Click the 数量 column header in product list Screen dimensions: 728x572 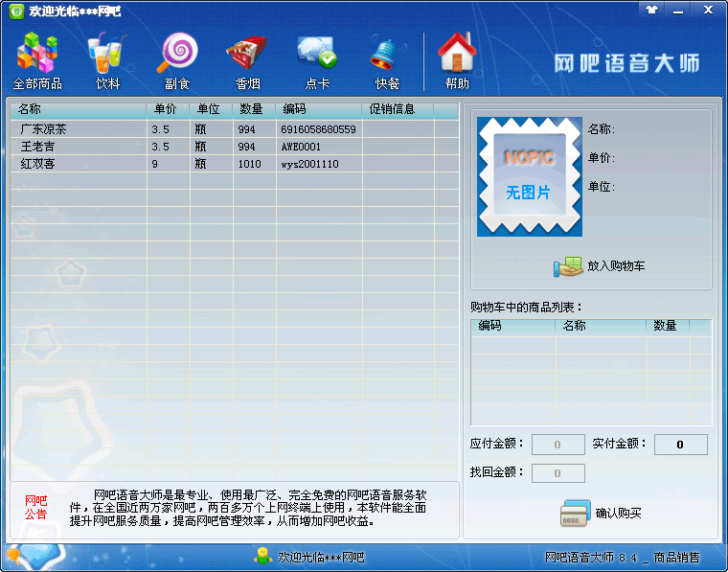pyautogui.click(x=253, y=109)
